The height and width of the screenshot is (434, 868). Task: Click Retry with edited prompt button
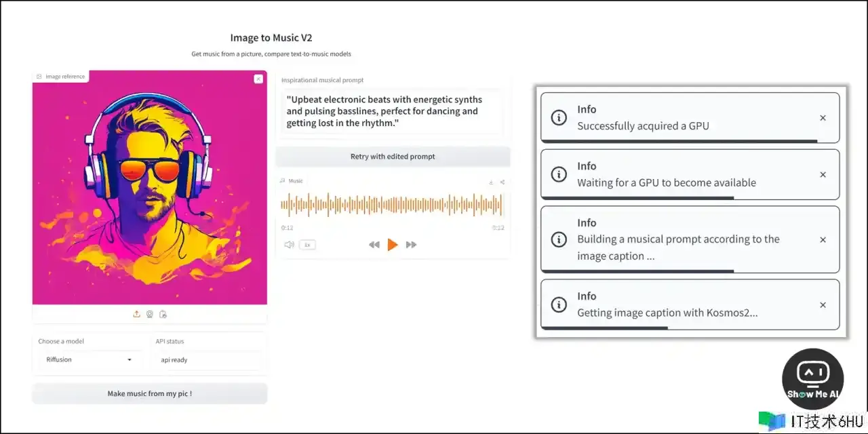coord(393,157)
